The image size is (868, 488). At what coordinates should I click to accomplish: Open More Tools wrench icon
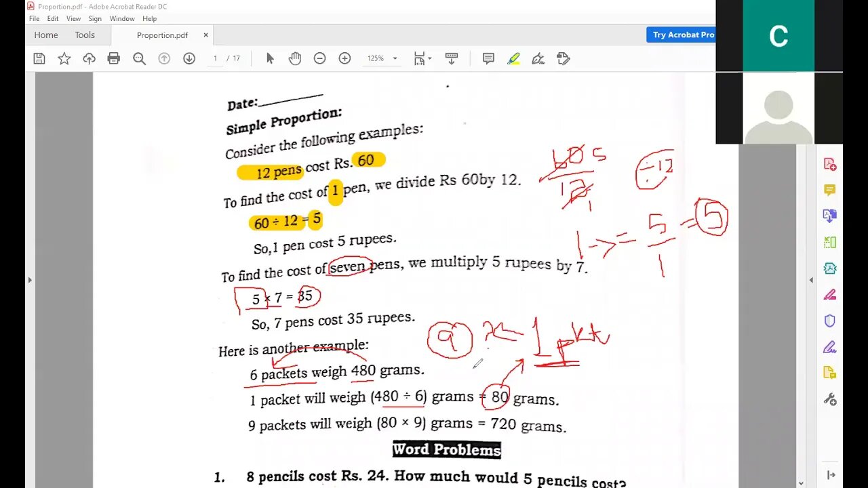pyautogui.click(x=830, y=399)
